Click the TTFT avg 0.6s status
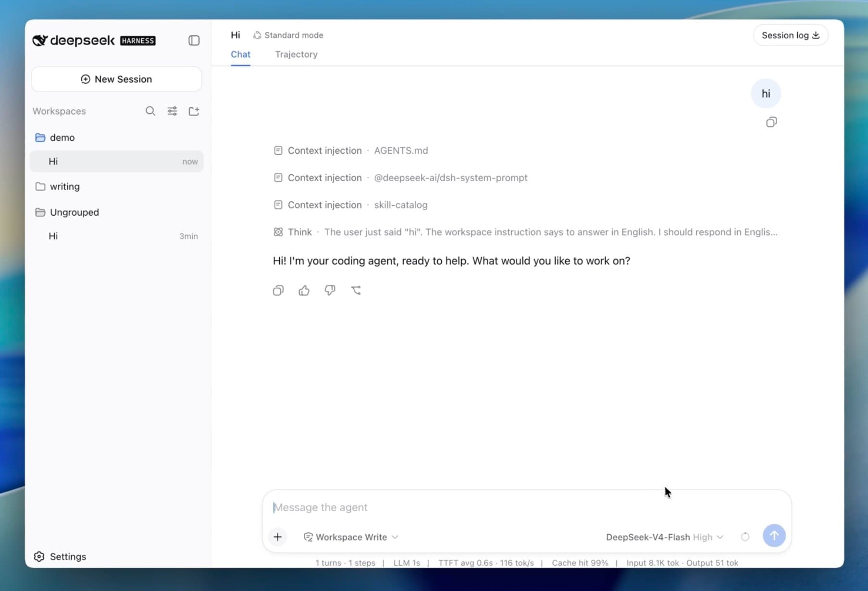 pyautogui.click(x=465, y=563)
